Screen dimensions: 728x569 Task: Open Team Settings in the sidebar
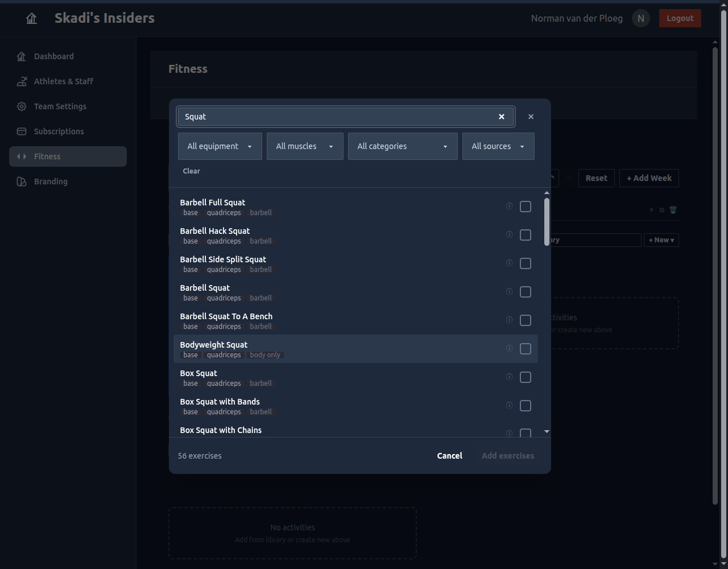pos(68,106)
